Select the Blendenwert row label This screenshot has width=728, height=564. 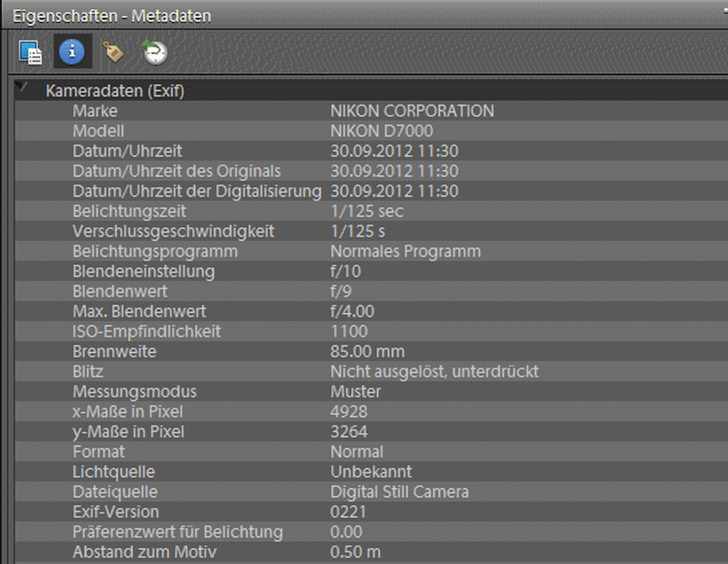coord(120,291)
